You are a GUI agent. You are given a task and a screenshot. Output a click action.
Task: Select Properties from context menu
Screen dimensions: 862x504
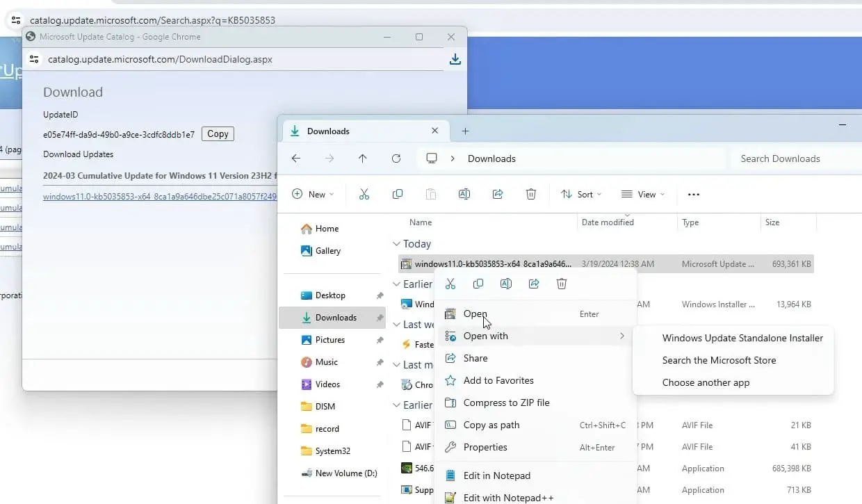pyautogui.click(x=485, y=447)
